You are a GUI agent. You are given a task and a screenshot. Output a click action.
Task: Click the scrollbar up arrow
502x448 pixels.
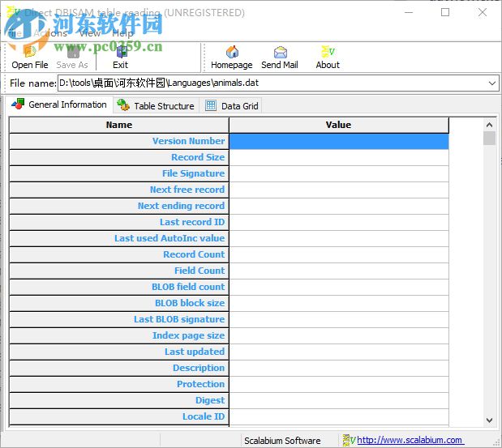click(x=489, y=125)
